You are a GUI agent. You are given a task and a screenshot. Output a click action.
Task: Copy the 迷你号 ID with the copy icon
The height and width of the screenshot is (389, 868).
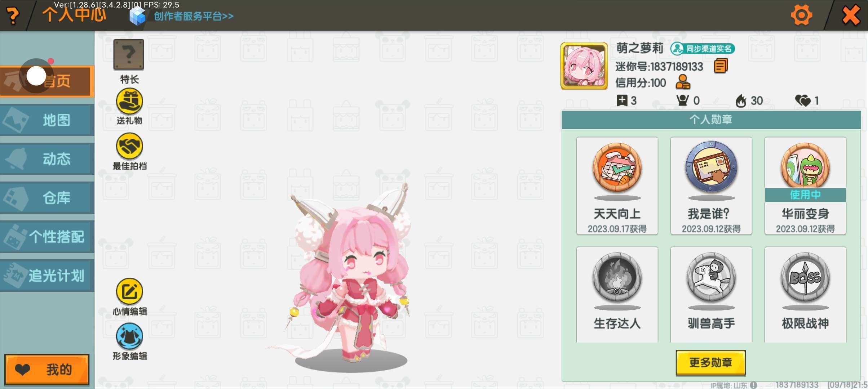coord(721,66)
